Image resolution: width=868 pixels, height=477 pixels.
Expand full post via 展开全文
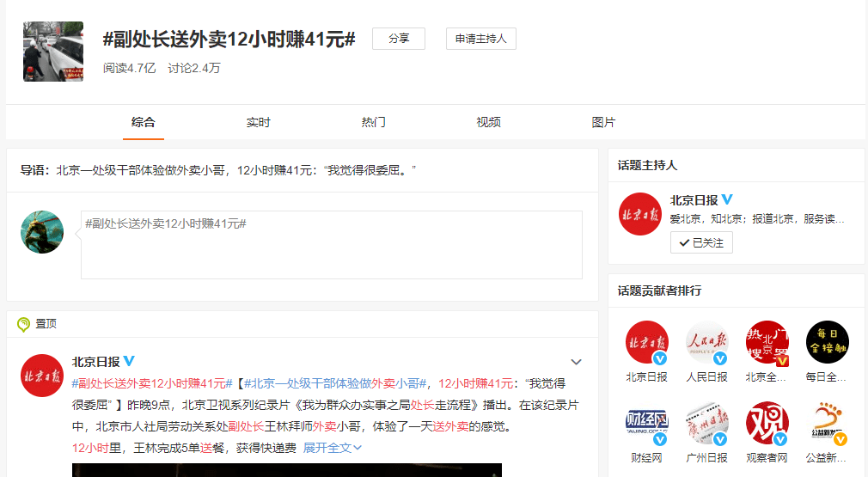tap(333, 447)
